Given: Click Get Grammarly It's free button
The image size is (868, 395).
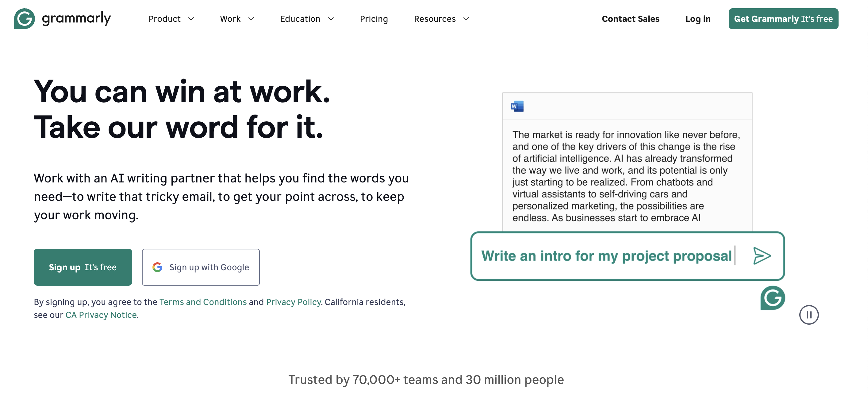Looking at the screenshot, I should pyautogui.click(x=783, y=18).
